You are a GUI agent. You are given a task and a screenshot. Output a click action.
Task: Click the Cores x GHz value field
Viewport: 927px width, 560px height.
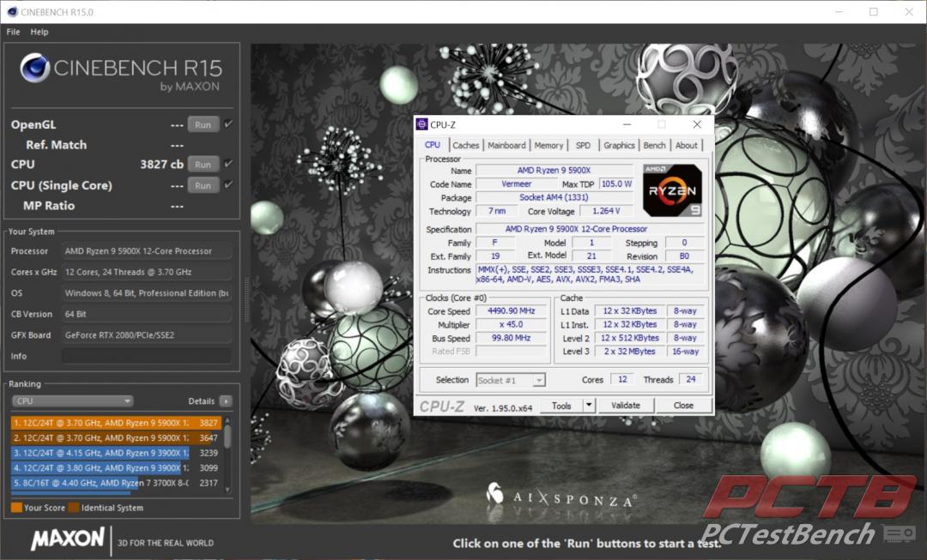[147, 273]
